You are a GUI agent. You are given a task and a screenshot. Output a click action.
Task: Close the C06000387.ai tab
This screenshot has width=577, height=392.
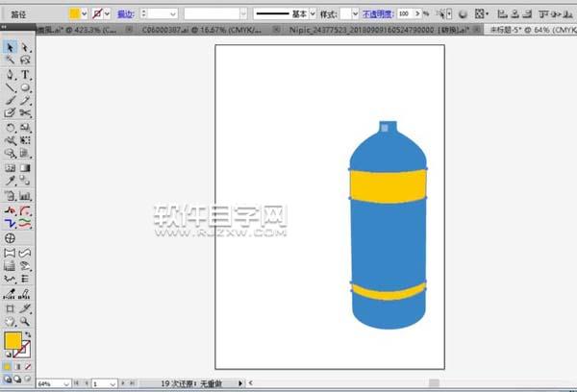tap(276, 29)
